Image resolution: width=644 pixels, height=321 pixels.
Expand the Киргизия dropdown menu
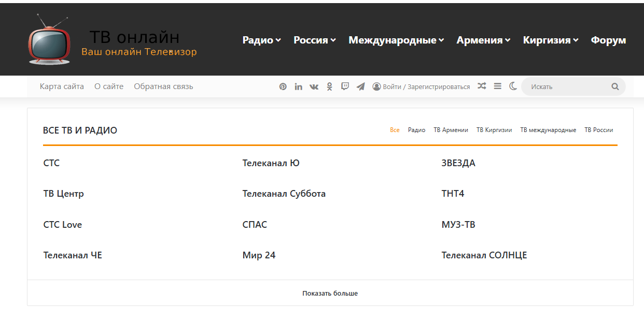551,40
